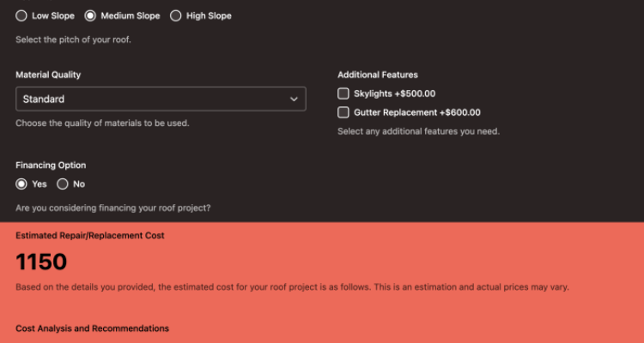Click the chevron arrow in Material Quality box
This screenshot has width=644, height=343.
tap(294, 99)
